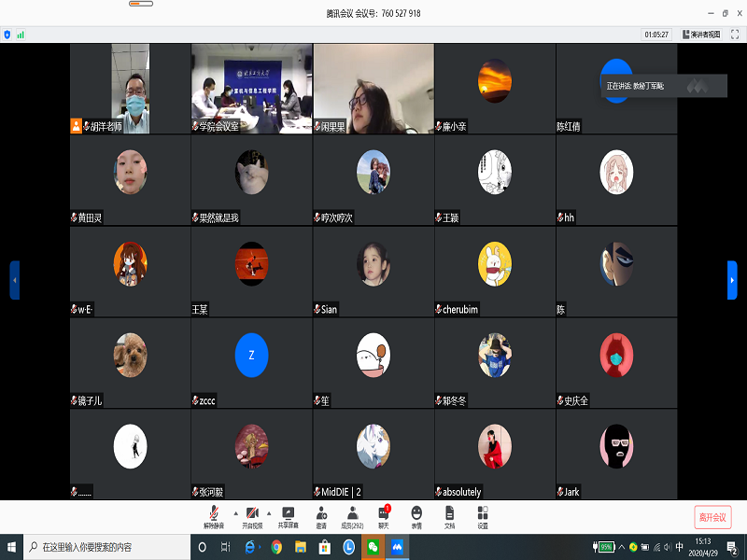This screenshot has height=560, width=747.
Task: Unmute the microphone (解除静音)
Action: (x=214, y=516)
